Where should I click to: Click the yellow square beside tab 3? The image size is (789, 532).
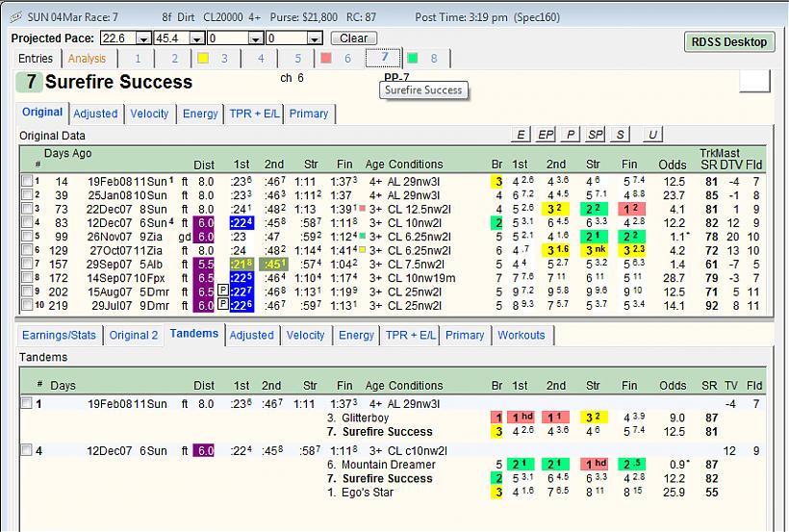click(203, 59)
